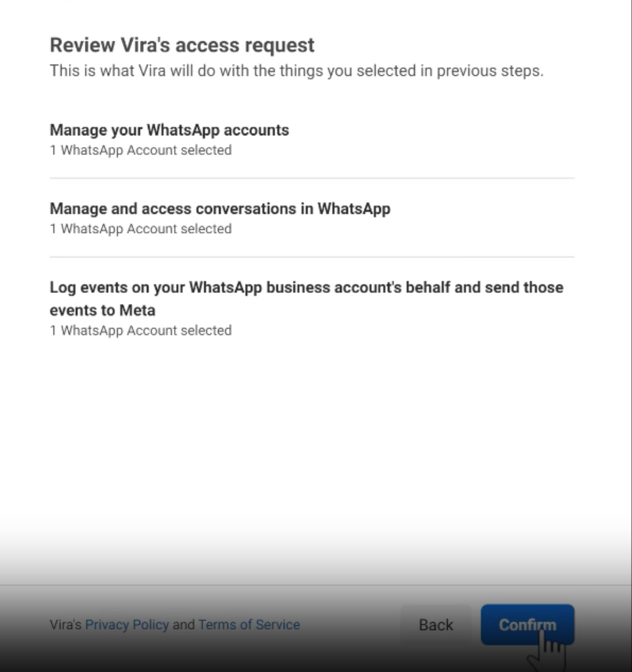The image size is (632, 672).
Task: Click the word "Meta" in Log events permission
Action: [x=137, y=310]
